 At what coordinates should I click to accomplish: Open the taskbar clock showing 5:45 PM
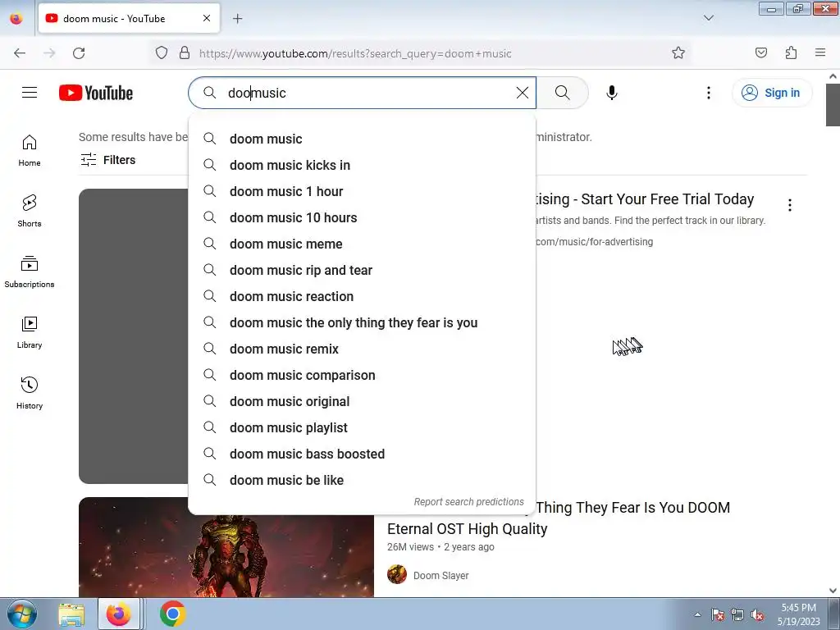(x=798, y=614)
